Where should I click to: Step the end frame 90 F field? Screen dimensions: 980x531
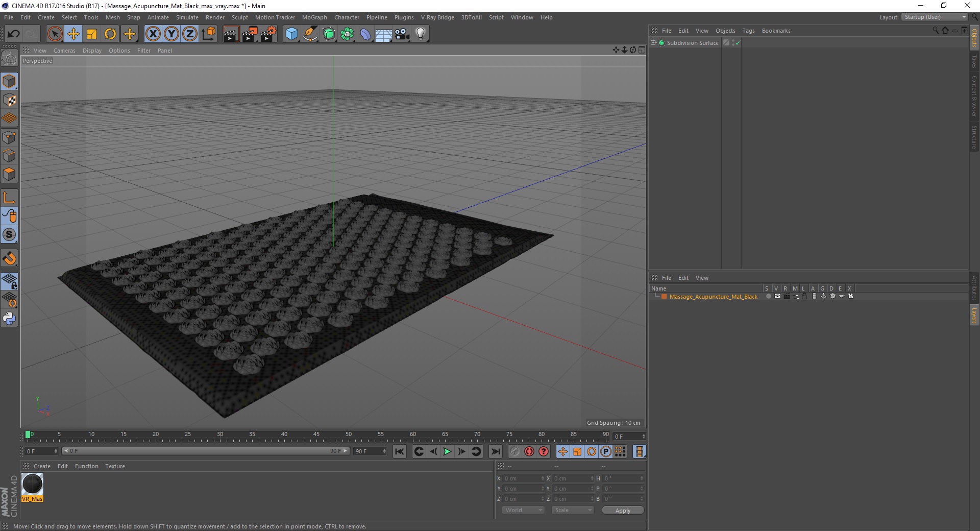pyautogui.click(x=371, y=451)
